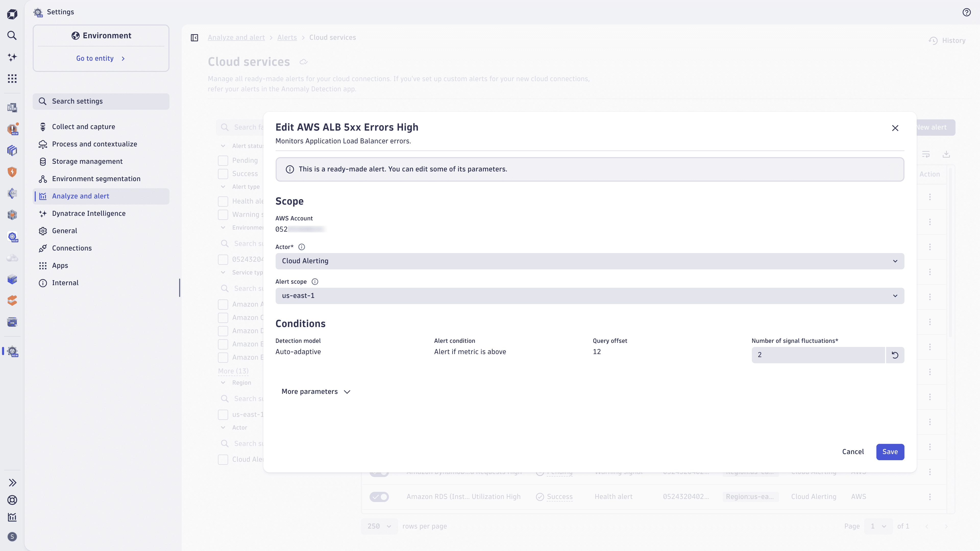Toggle the Amazon RDS Utilization High alert switch
This screenshot has width=980, height=551.
click(x=379, y=497)
